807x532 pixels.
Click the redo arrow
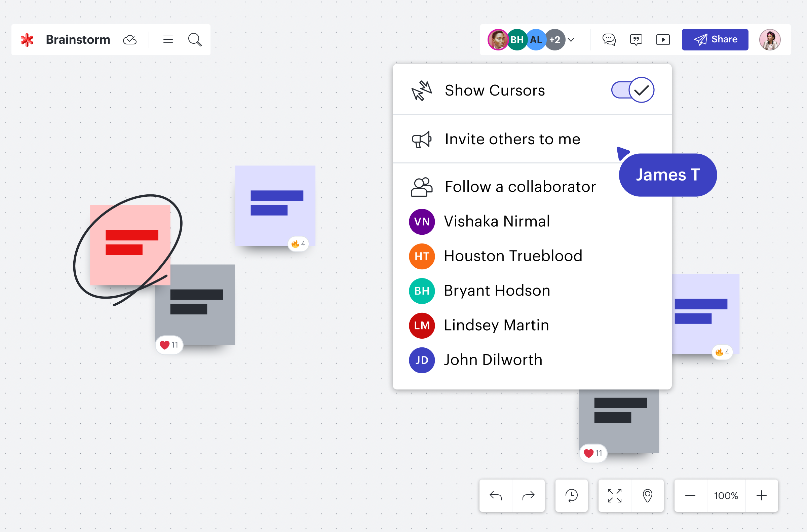tap(528, 496)
